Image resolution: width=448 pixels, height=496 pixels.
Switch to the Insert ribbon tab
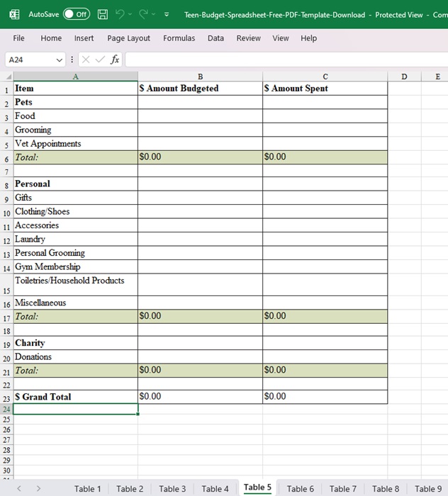(x=84, y=38)
